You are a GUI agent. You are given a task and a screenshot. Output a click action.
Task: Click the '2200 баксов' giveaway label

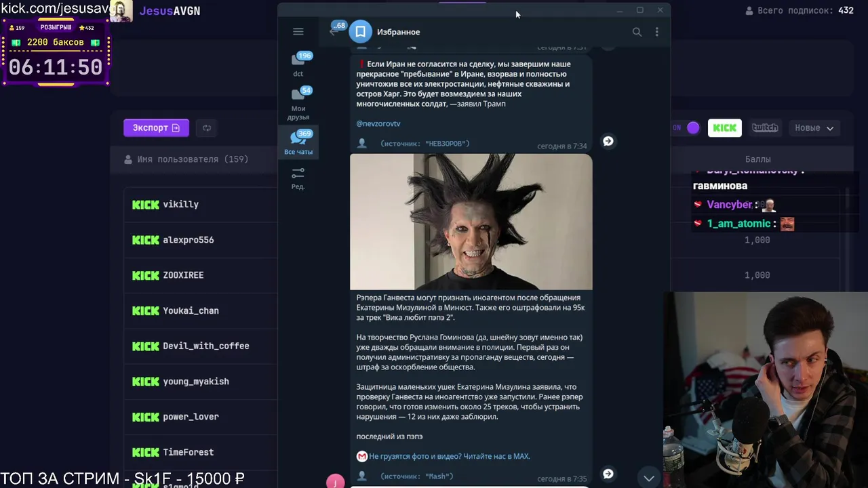coord(56,42)
